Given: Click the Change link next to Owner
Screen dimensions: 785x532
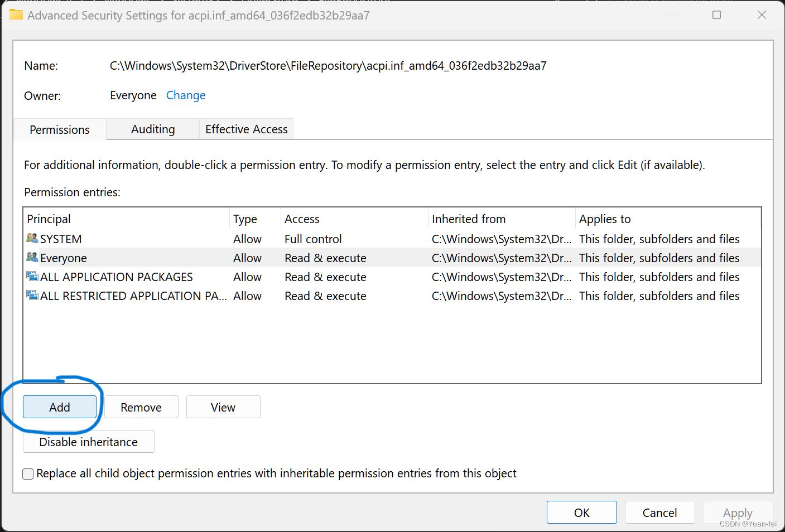Looking at the screenshot, I should [186, 95].
